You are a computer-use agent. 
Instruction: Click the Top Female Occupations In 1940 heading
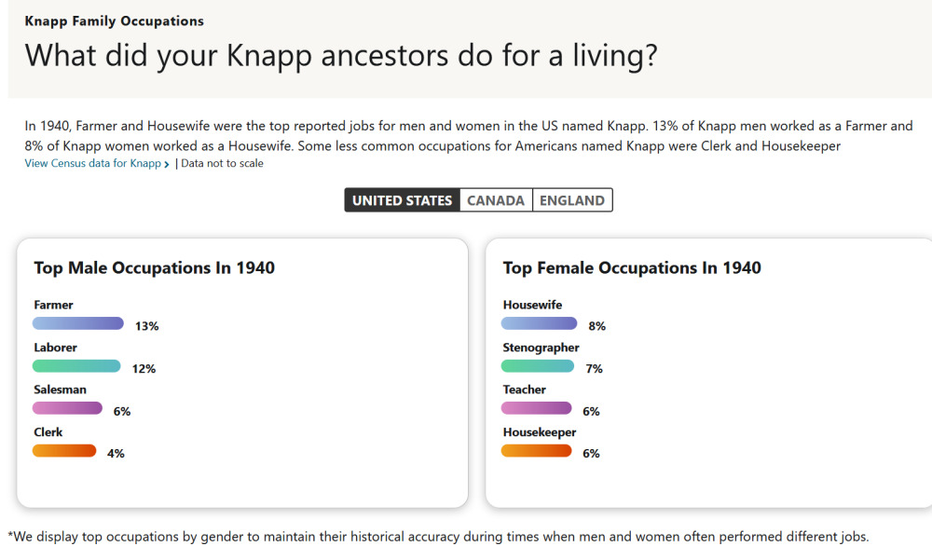[x=632, y=268]
